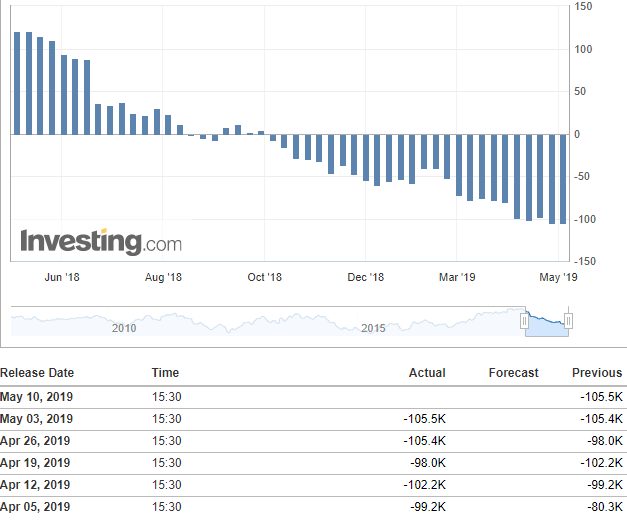Screen dimensions: 627x522
Task: Select the Apr 26, 2019 release date
Action: click(35, 441)
